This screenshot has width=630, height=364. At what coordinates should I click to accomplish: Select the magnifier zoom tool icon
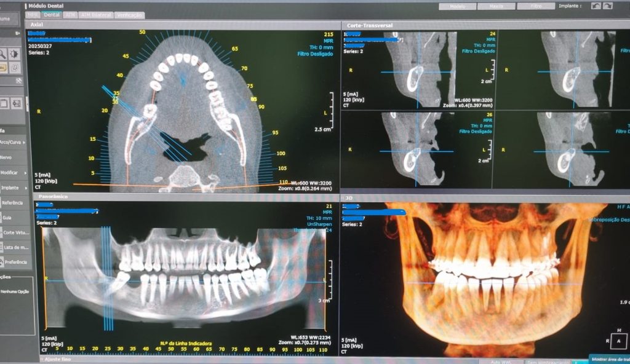[x=3, y=54]
